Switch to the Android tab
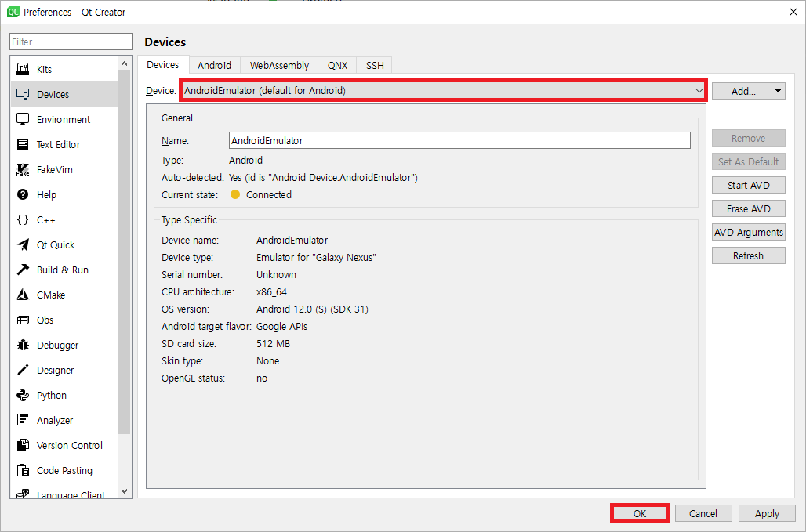 pos(214,65)
